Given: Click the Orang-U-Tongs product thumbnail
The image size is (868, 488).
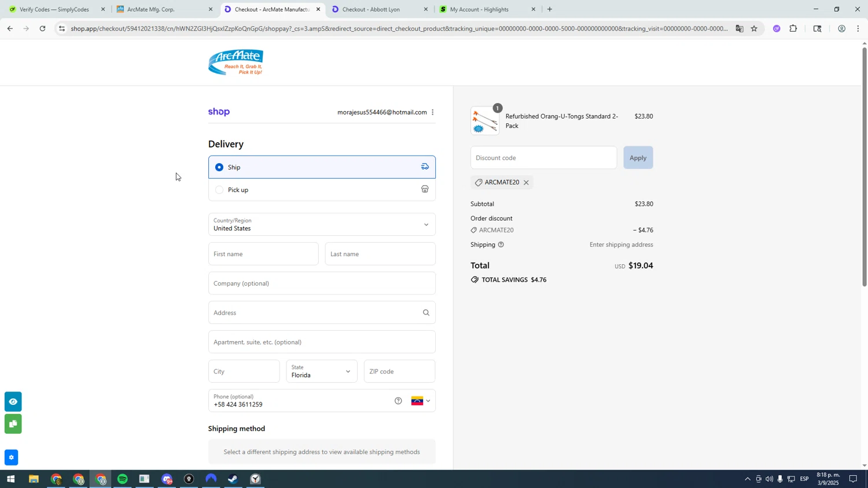Looking at the screenshot, I should tap(485, 121).
